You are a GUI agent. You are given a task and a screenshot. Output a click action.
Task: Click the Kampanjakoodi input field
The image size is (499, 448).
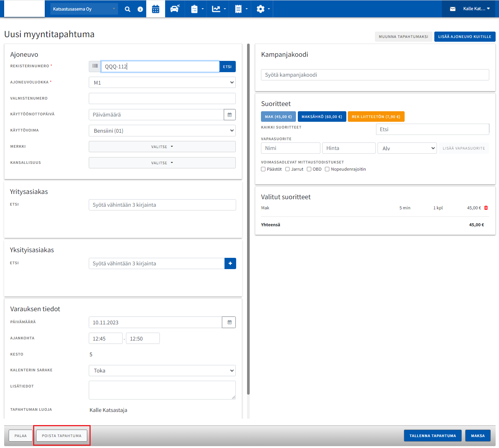pyautogui.click(x=375, y=75)
